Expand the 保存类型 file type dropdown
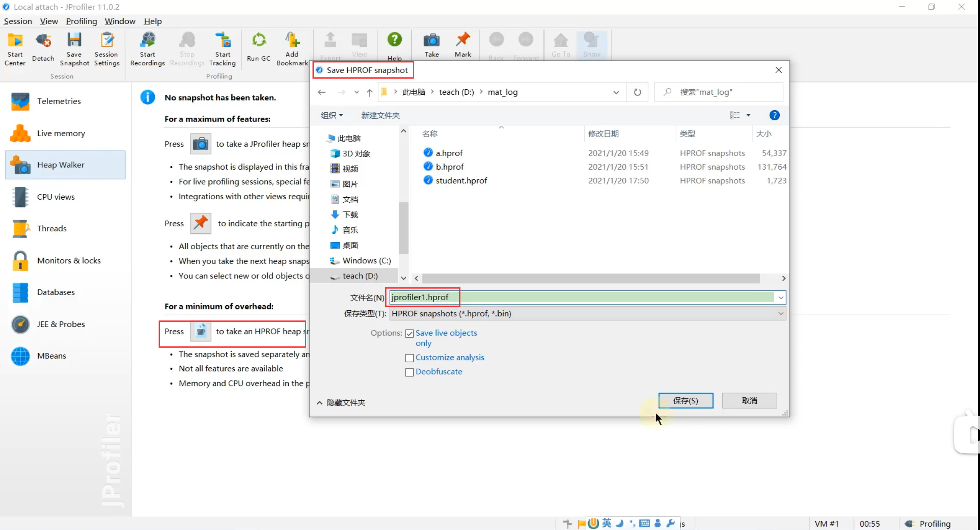Viewport: 980px width, 530px height. tap(781, 313)
